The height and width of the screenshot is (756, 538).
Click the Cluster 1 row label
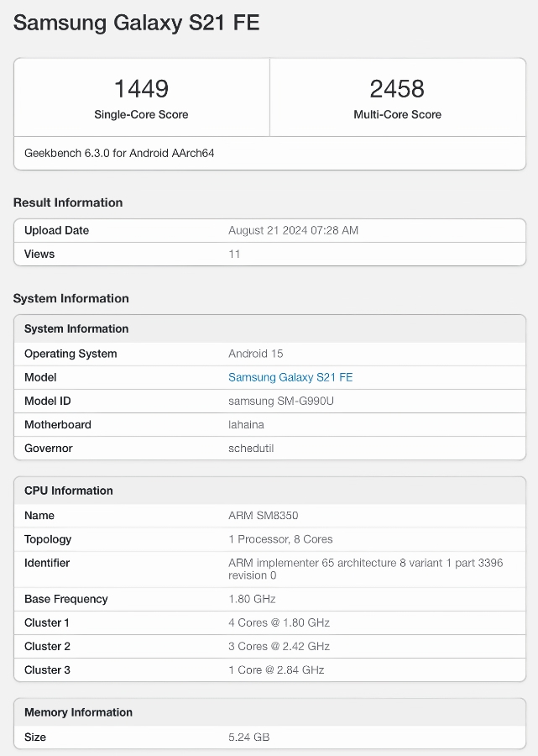coord(47,622)
